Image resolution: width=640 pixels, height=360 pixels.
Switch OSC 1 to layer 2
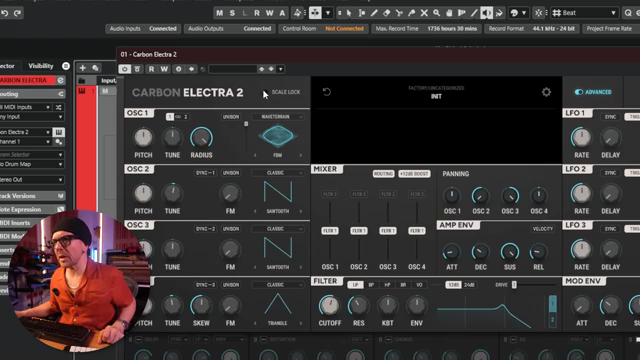click(185, 117)
